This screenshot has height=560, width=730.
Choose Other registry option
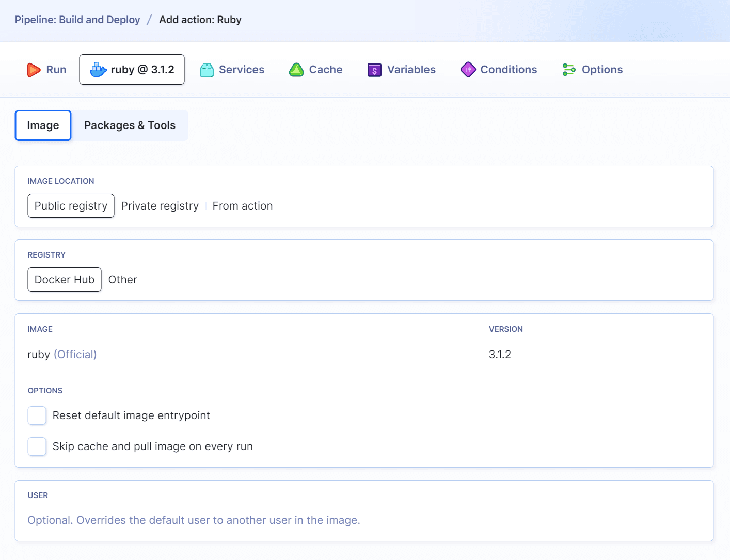coord(122,280)
